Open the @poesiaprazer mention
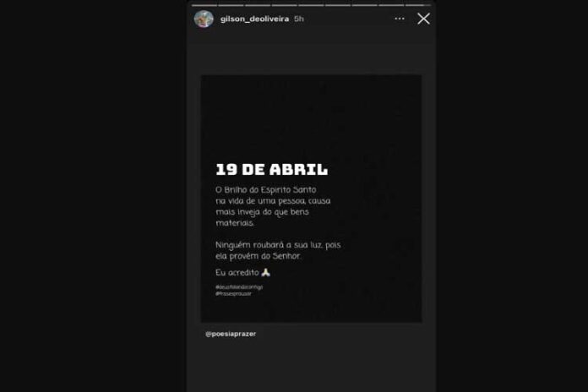 (x=231, y=334)
